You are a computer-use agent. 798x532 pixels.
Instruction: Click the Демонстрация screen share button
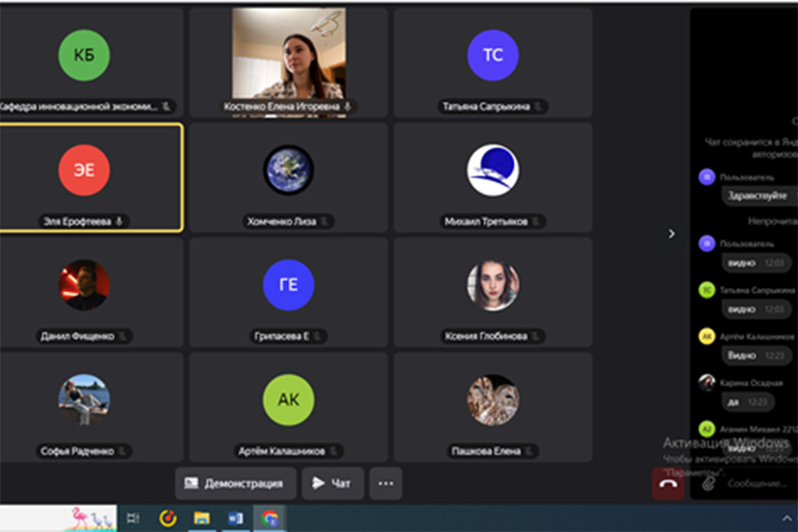point(235,483)
